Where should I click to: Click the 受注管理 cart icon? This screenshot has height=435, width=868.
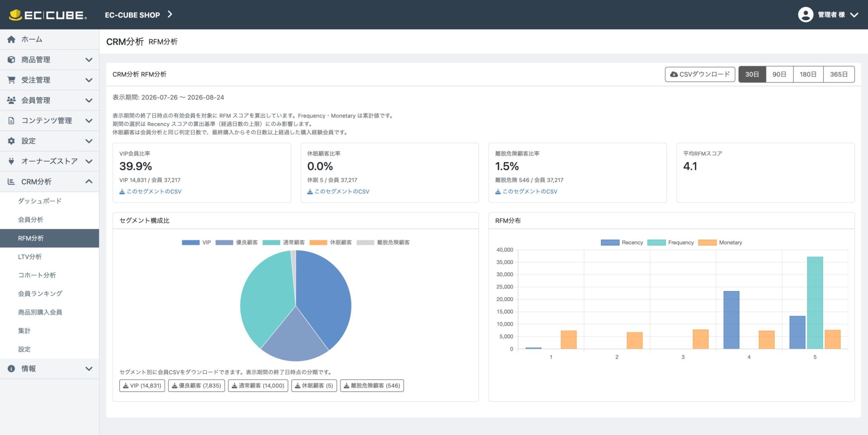pyautogui.click(x=11, y=80)
